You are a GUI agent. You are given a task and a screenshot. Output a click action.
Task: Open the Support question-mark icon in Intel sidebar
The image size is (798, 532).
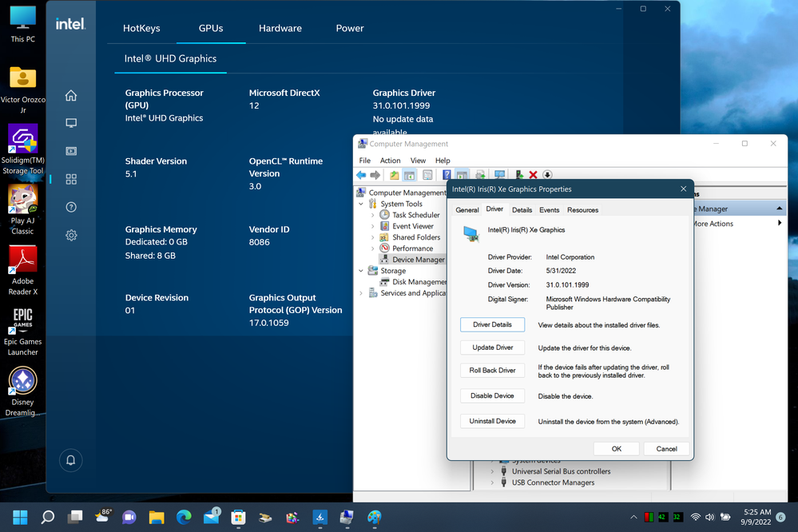coord(71,207)
